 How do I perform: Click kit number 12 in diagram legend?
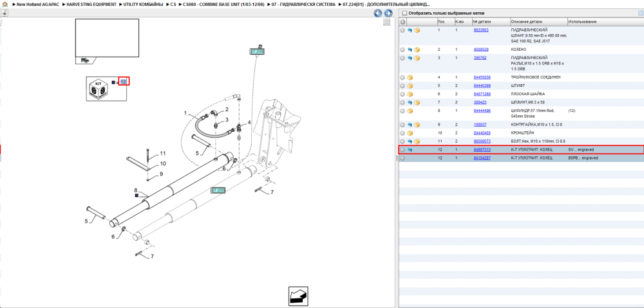(x=123, y=82)
